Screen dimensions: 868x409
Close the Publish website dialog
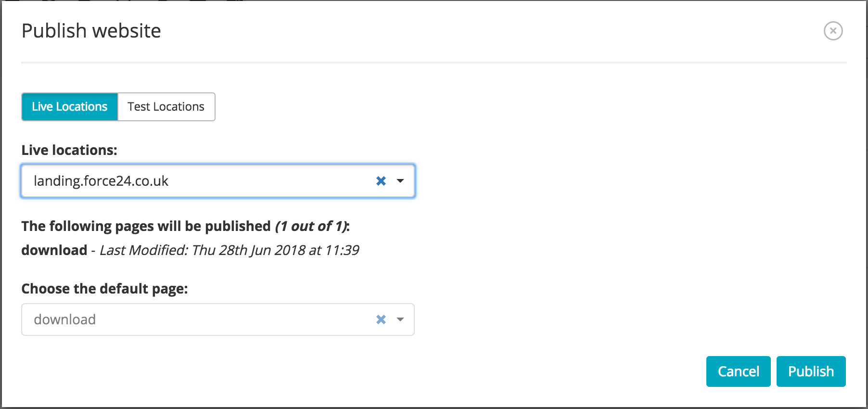coord(833,31)
